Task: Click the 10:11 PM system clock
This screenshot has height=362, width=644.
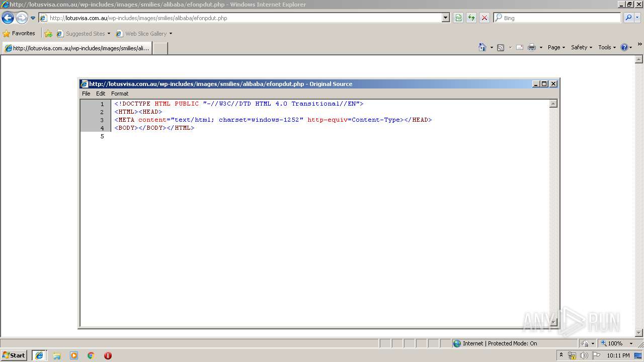Action: [618, 355]
